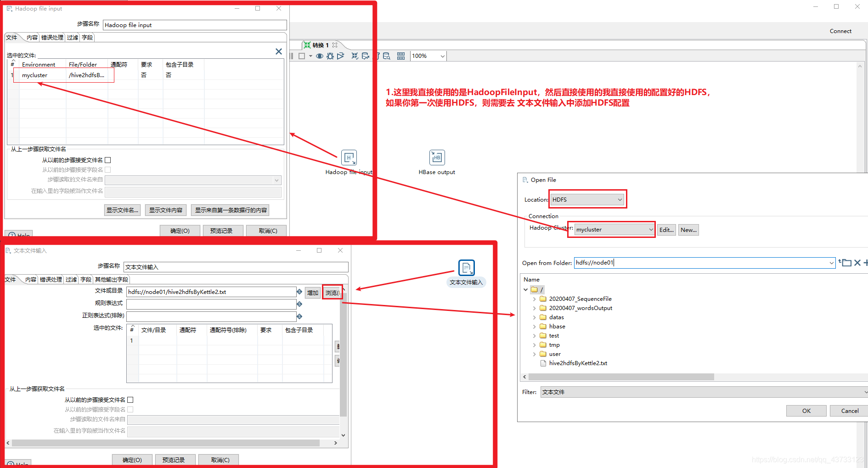Screen dimensions: 868x468
Task: Click variable diamond icon next to 规则表达式
Action: point(299,304)
